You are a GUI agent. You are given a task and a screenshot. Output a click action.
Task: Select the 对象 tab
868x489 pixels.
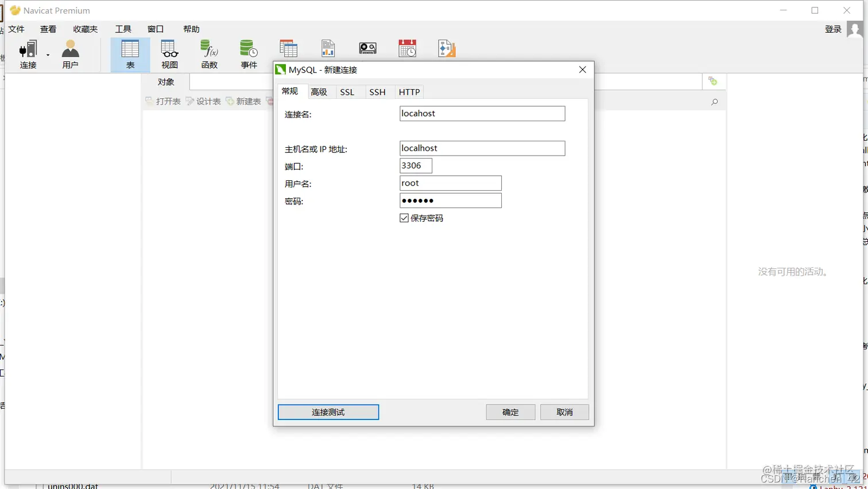[x=166, y=82]
